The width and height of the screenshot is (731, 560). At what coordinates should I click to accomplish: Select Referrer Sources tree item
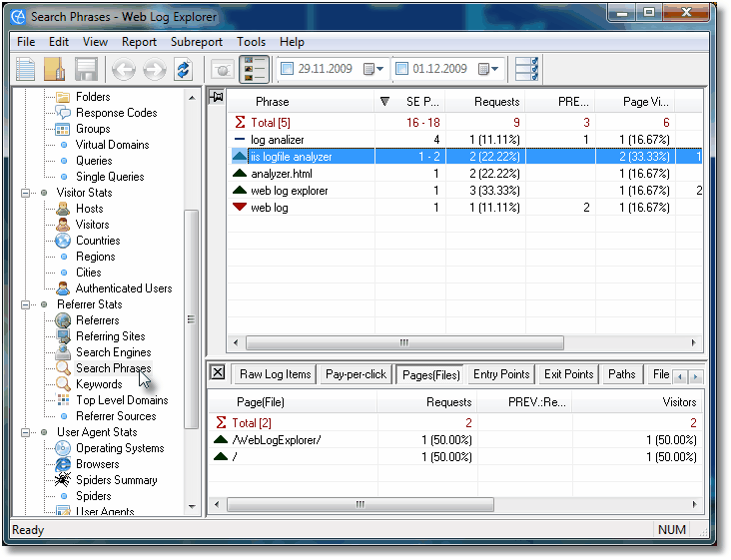(x=116, y=416)
